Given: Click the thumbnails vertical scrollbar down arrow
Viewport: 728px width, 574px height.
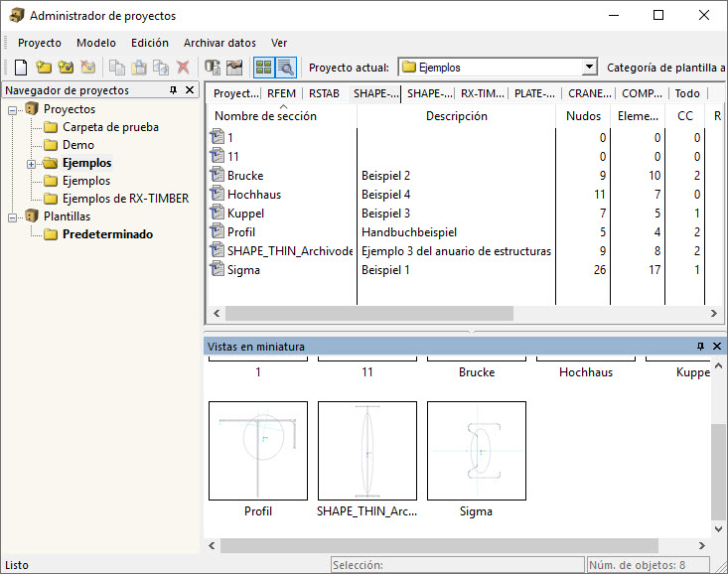Looking at the screenshot, I should [x=718, y=529].
